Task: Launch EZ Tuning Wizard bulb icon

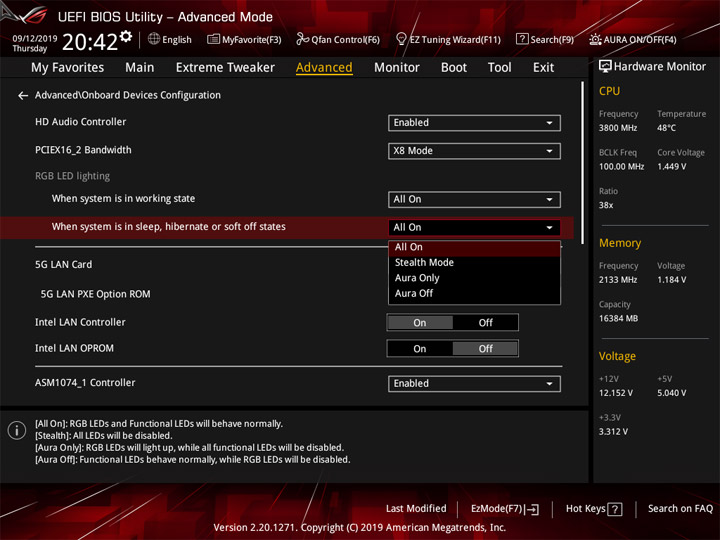Action: coord(401,39)
